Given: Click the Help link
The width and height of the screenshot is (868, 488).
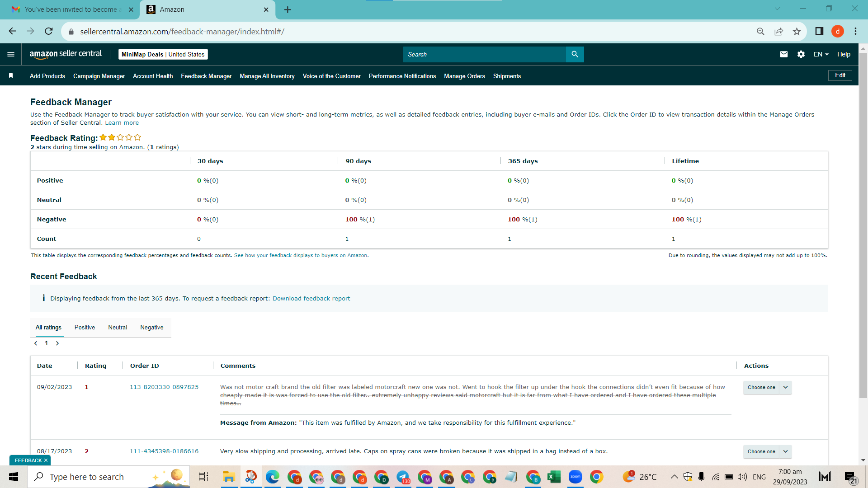Looking at the screenshot, I should click(844, 54).
